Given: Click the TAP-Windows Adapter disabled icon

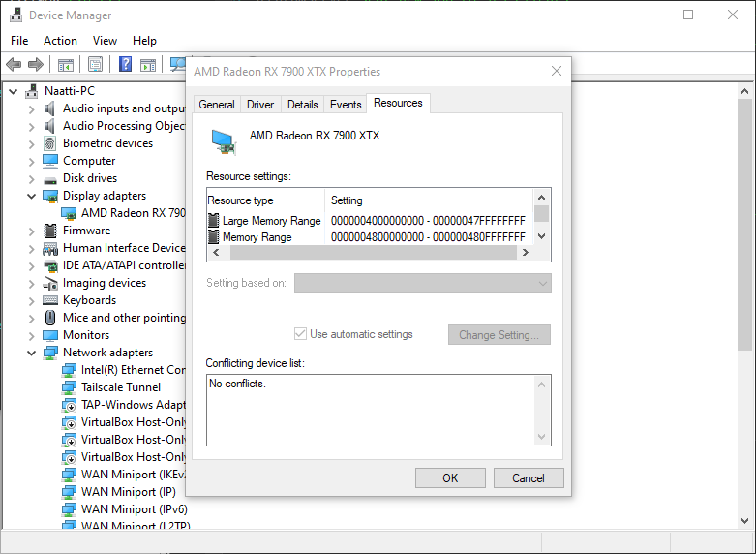Looking at the screenshot, I should (x=69, y=405).
